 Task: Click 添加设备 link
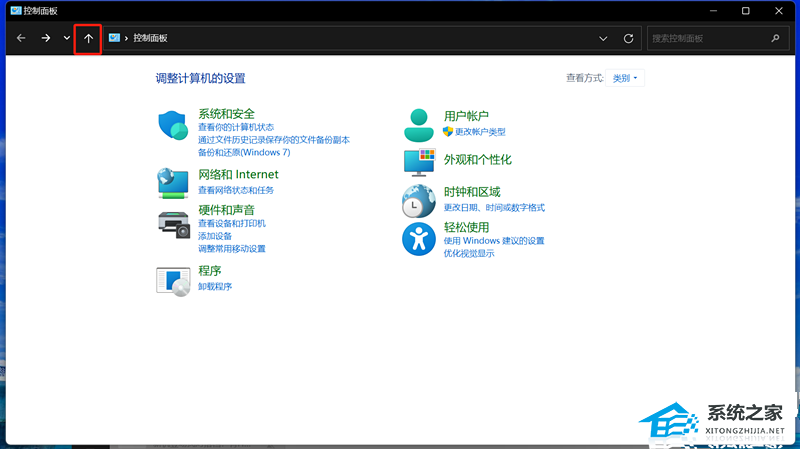click(x=215, y=236)
